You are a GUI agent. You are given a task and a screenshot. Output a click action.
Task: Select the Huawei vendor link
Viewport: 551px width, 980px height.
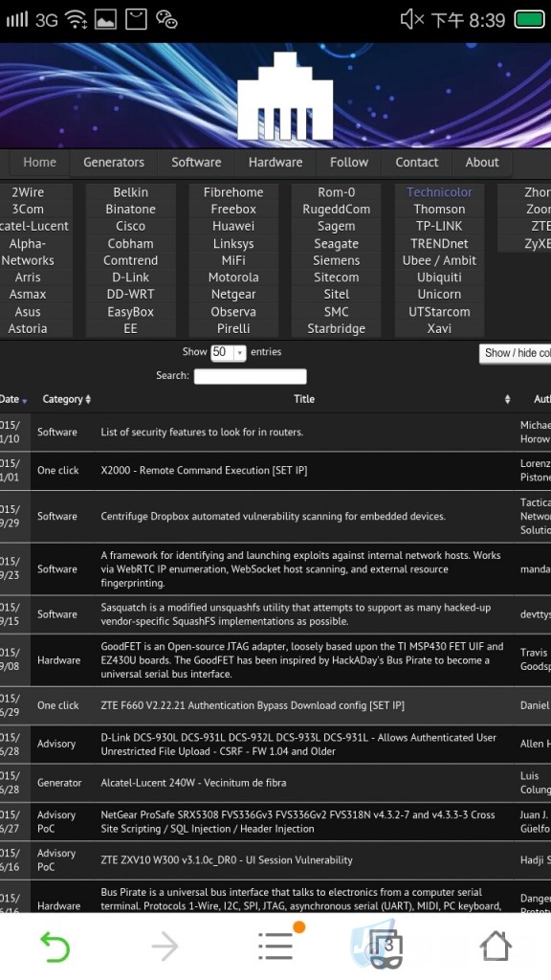[233, 226]
